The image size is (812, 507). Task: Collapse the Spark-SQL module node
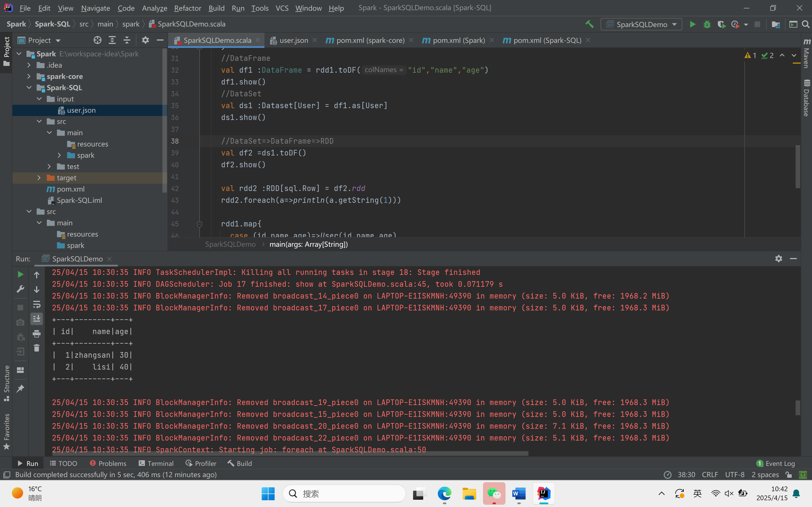pyautogui.click(x=29, y=88)
